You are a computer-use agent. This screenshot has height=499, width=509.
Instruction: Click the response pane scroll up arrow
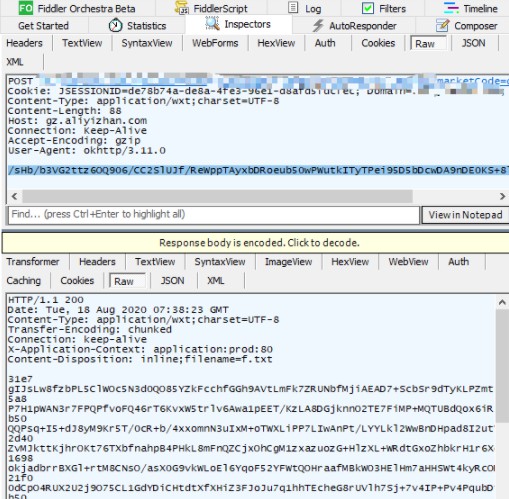pyautogui.click(x=502, y=302)
